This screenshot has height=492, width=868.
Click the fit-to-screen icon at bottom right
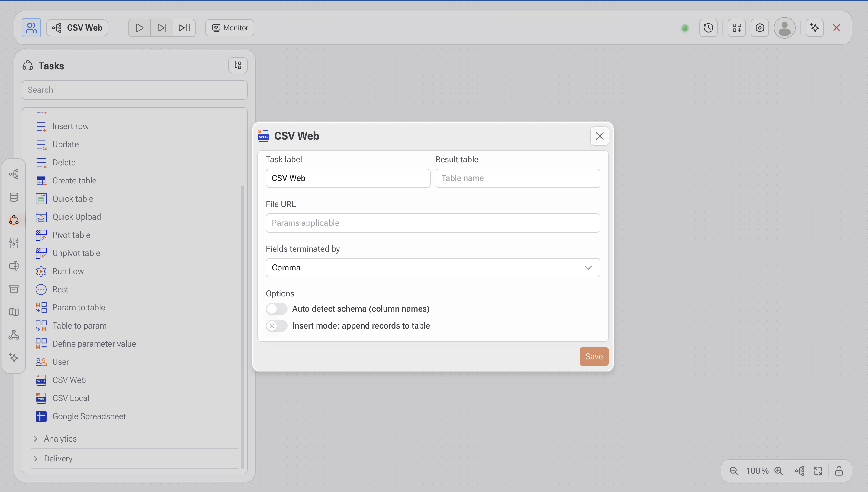click(818, 471)
